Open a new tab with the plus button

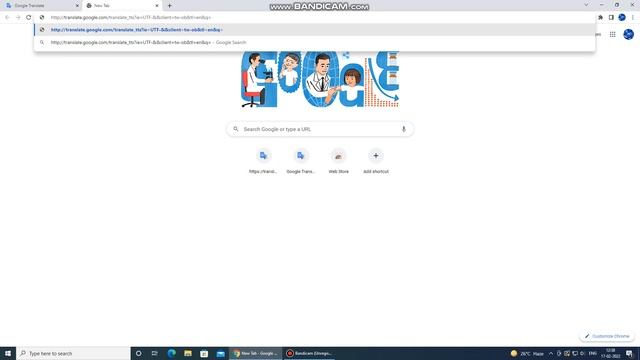[169, 6]
